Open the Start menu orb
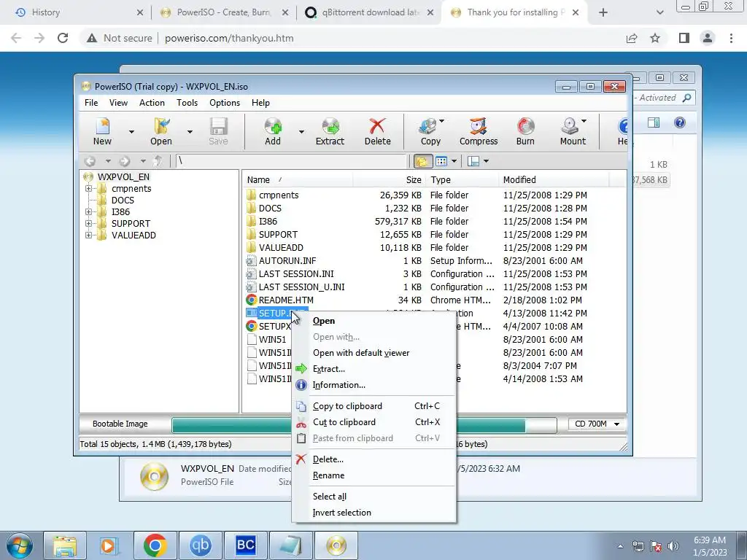 click(20, 545)
